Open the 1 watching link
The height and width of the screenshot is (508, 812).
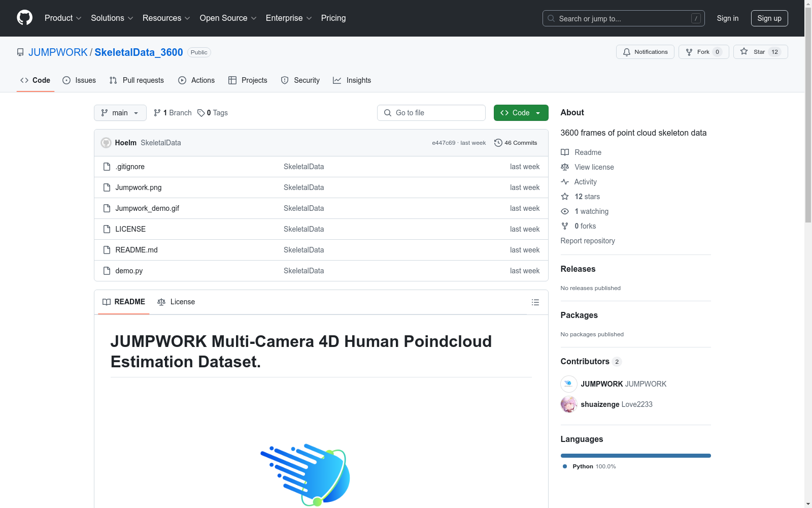[x=585, y=211]
